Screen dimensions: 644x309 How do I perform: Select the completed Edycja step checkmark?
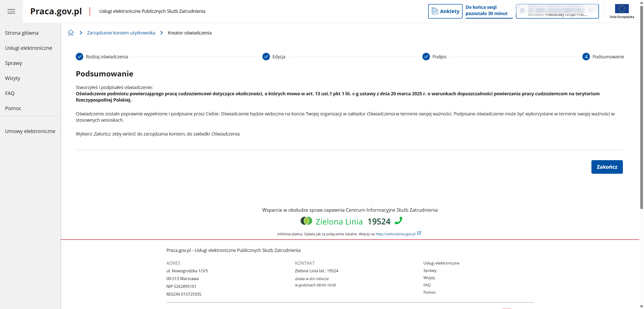266,57
